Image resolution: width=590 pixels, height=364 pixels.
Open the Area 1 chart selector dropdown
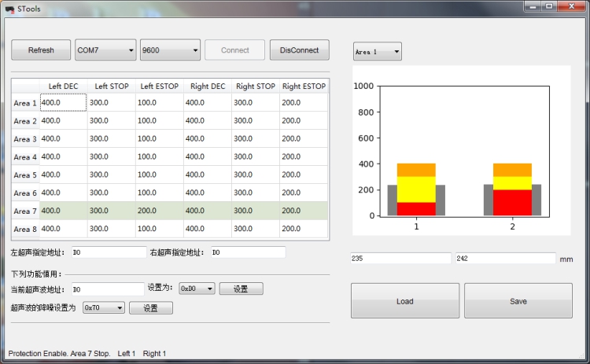point(378,52)
